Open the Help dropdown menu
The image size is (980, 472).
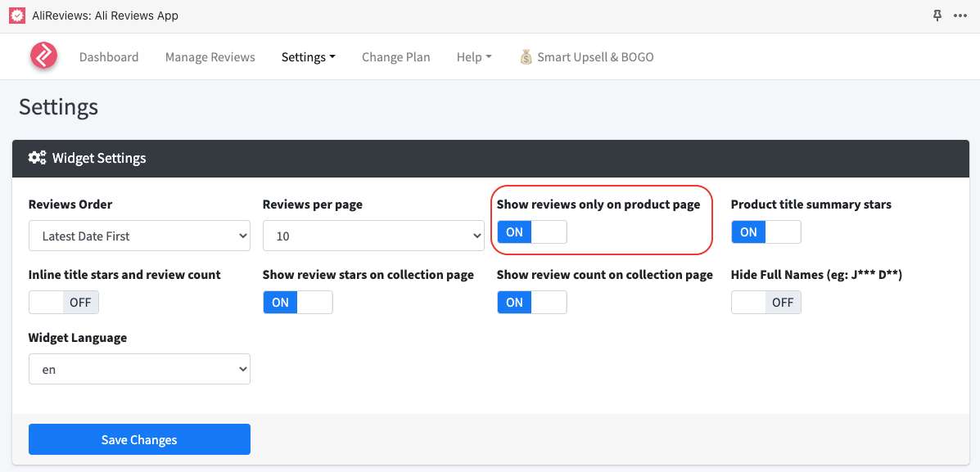click(x=473, y=57)
